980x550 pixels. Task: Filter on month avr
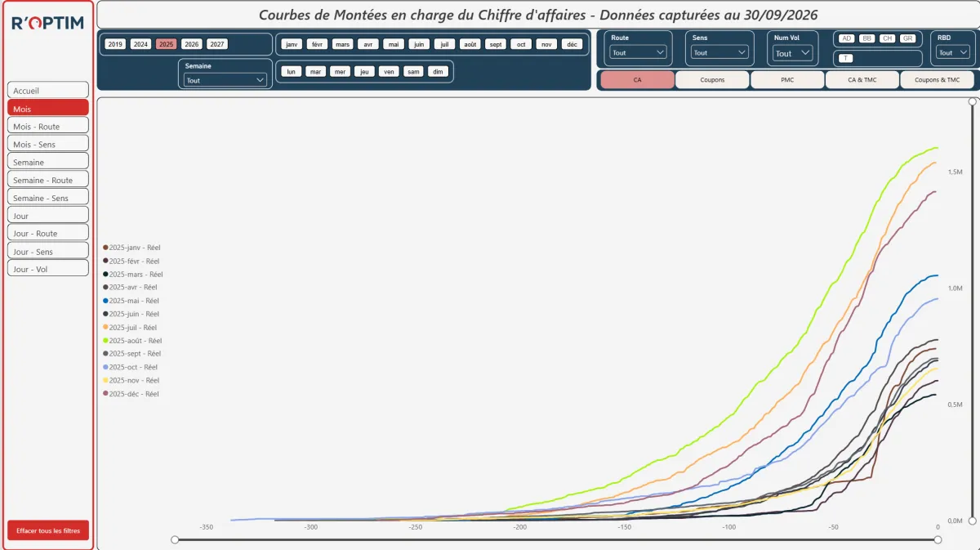(x=368, y=44)
